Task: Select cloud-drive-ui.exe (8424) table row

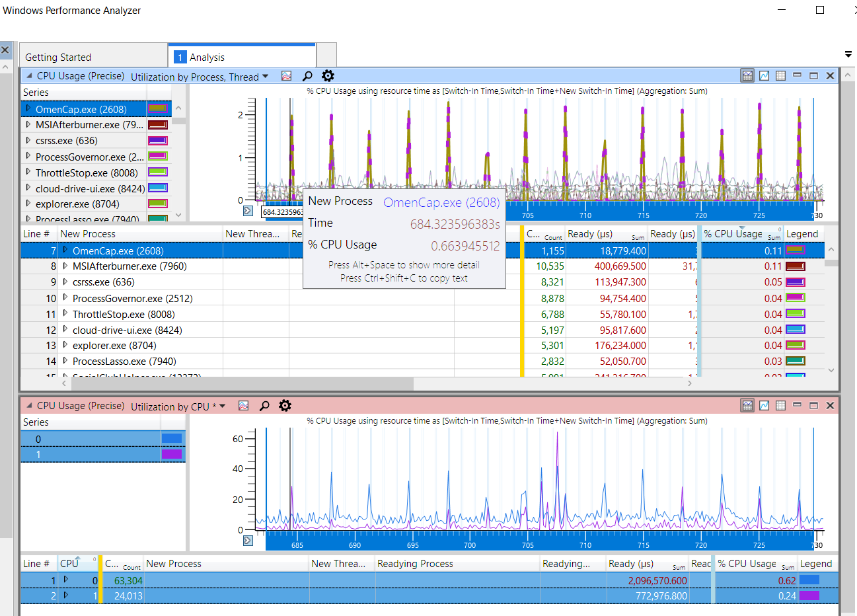Action: [423, 330]
